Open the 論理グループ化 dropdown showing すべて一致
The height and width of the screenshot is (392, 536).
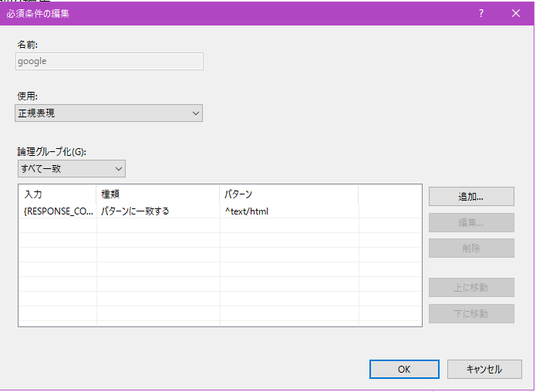(72, 169)
